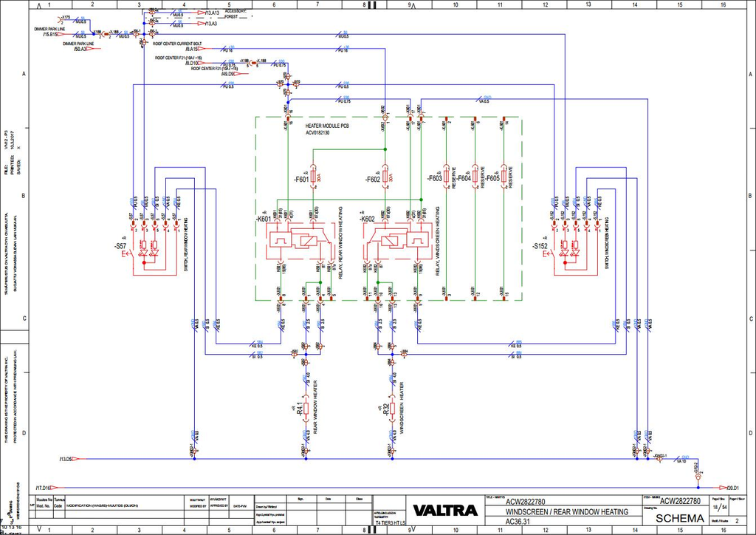The width and height of the screenshot is (756, 535).
Task: Click the -F603 reserve fuse symbol
Action: [447, 177]
